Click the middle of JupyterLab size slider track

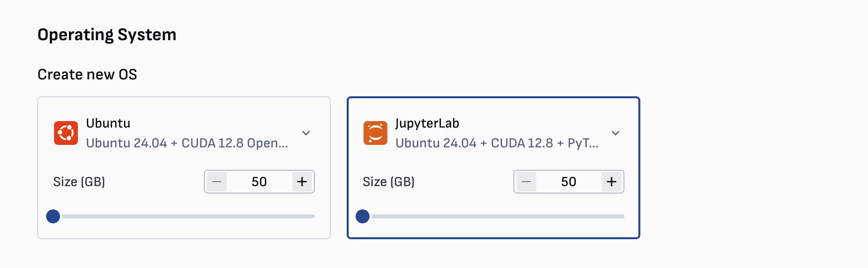click(x=494, y=216)
